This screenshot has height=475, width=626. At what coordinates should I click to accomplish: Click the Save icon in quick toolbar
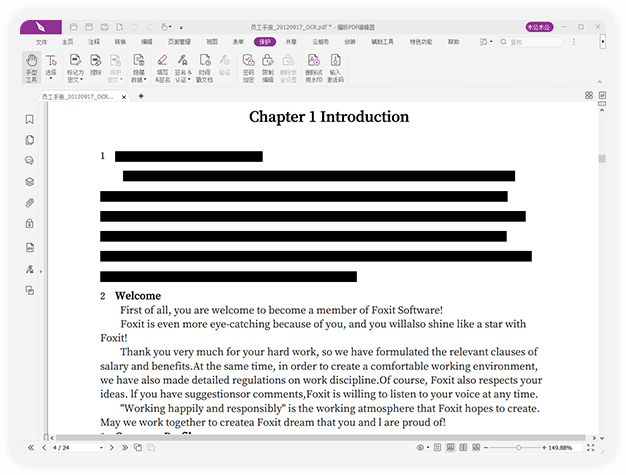89,27
